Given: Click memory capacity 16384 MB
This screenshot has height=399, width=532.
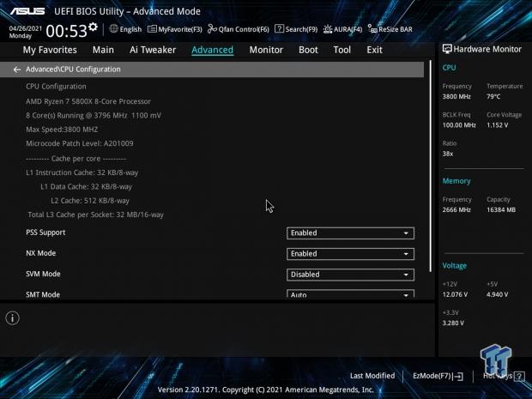Looking at the screenshot, I should tap(501, 210).
